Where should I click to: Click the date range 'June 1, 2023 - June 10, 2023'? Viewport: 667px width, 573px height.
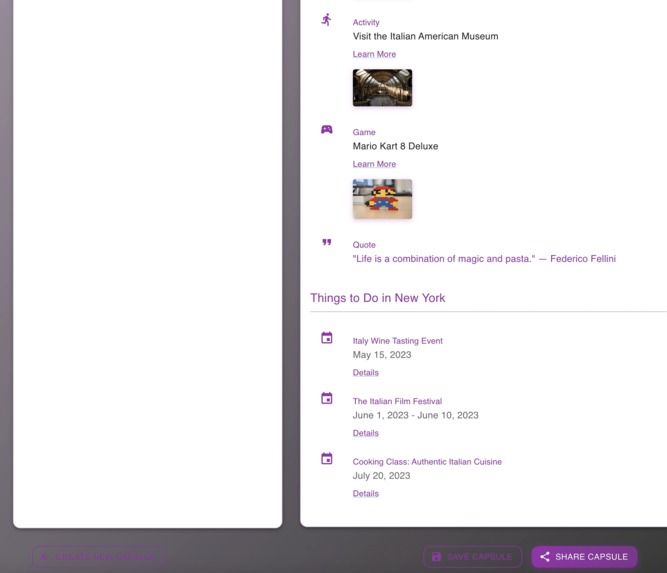[x=415, y=415]
